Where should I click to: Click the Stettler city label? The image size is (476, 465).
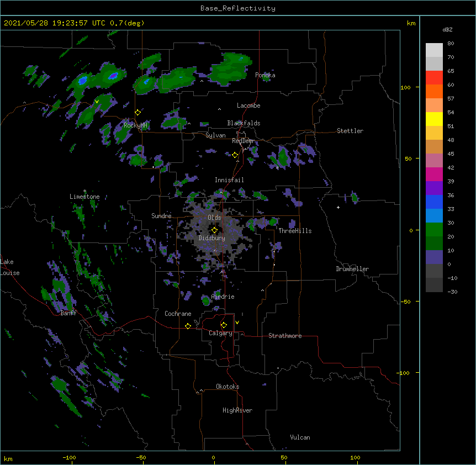tap(350, 131)
